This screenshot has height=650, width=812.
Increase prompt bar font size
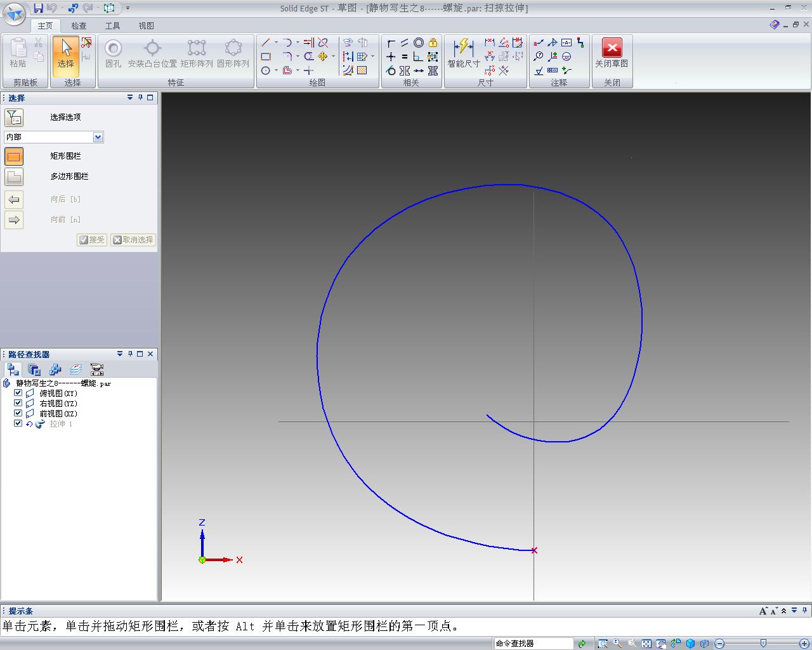pyautogui.click(x=763, y=611)
